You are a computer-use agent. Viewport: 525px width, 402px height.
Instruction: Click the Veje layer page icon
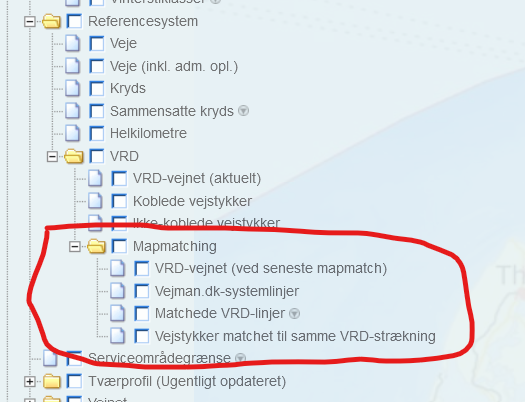(x=73, y=44)
